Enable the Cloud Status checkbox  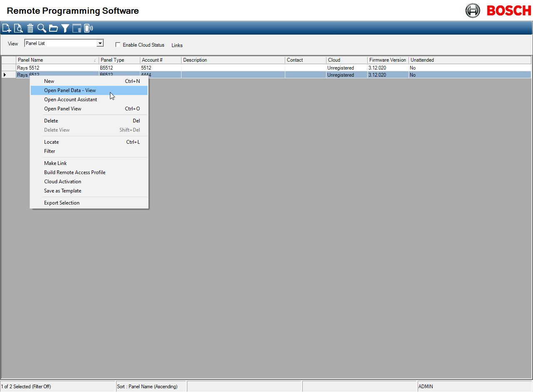pyautogui.click(x=118, y=45)
